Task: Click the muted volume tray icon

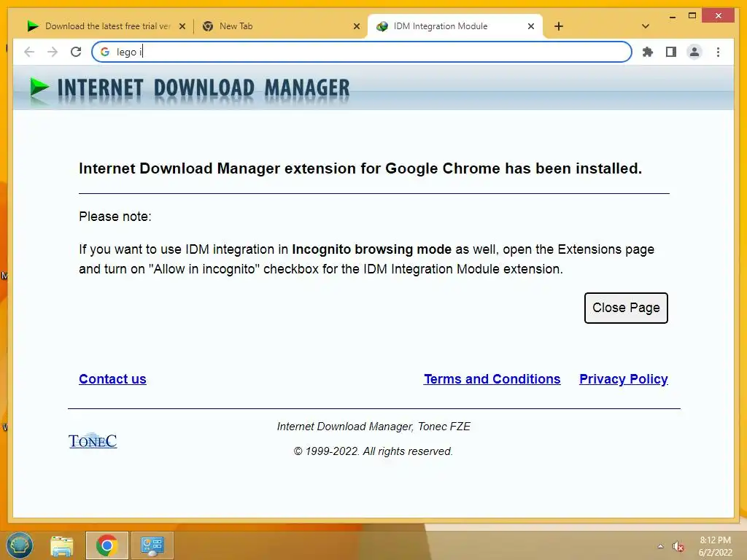Action: click(678, 546)
